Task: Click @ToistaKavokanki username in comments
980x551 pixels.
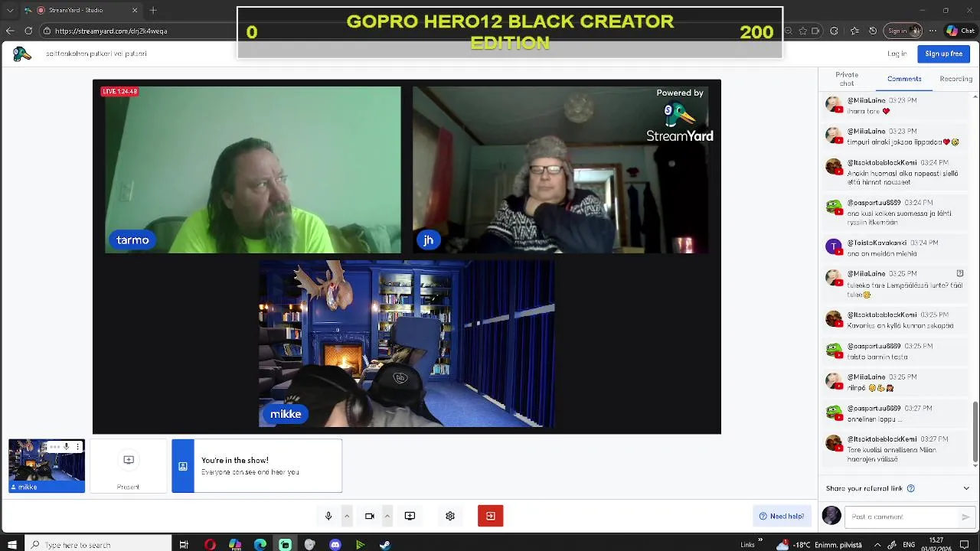Action: [877, 243]
